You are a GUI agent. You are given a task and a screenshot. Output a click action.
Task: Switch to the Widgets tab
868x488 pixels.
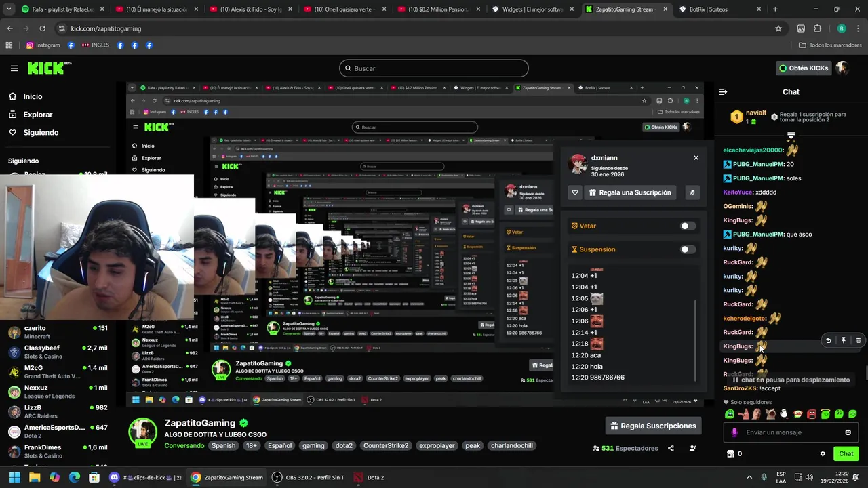pyautogui.click(x=531, y=9)
